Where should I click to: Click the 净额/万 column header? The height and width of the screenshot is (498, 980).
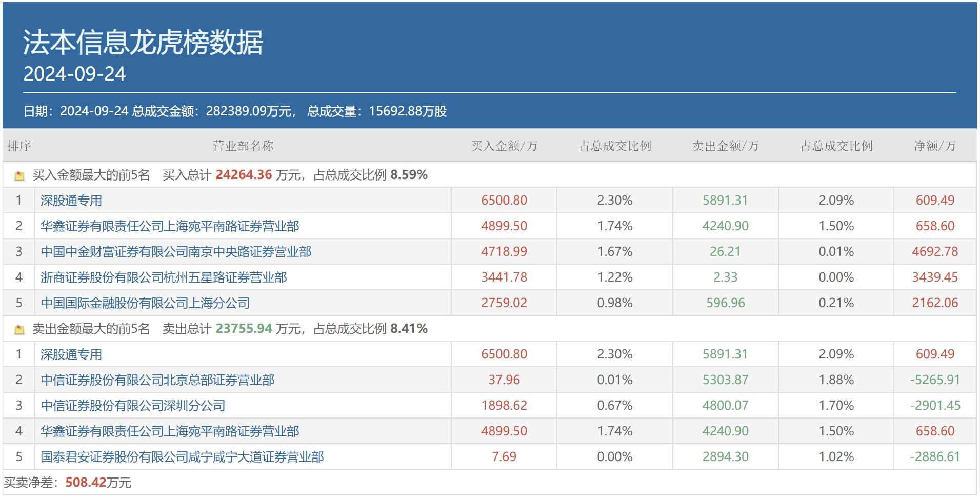coord(935,146)
